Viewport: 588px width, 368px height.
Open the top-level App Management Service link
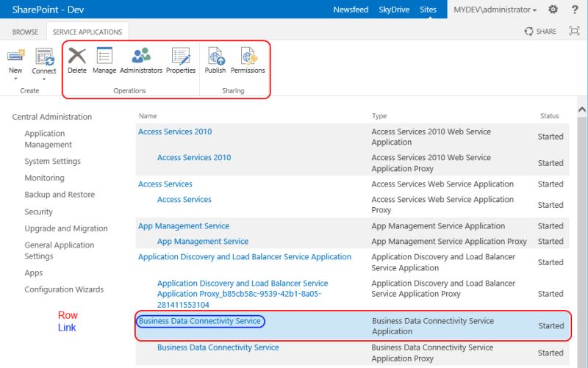point(183,226)
